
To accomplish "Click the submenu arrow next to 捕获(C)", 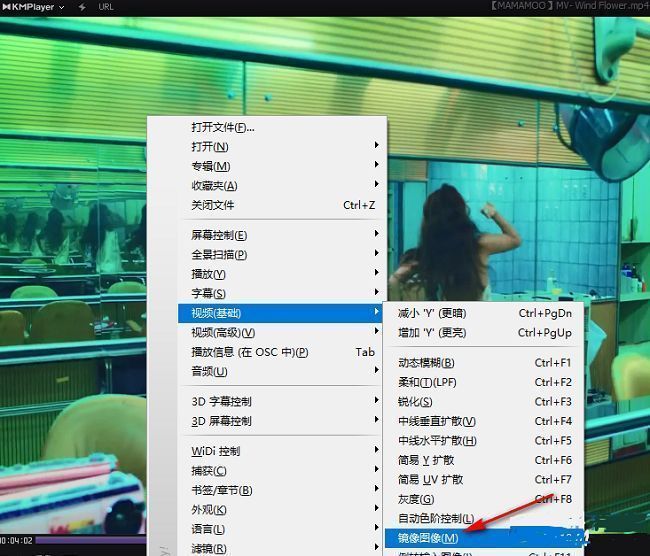I will (376, 469).
